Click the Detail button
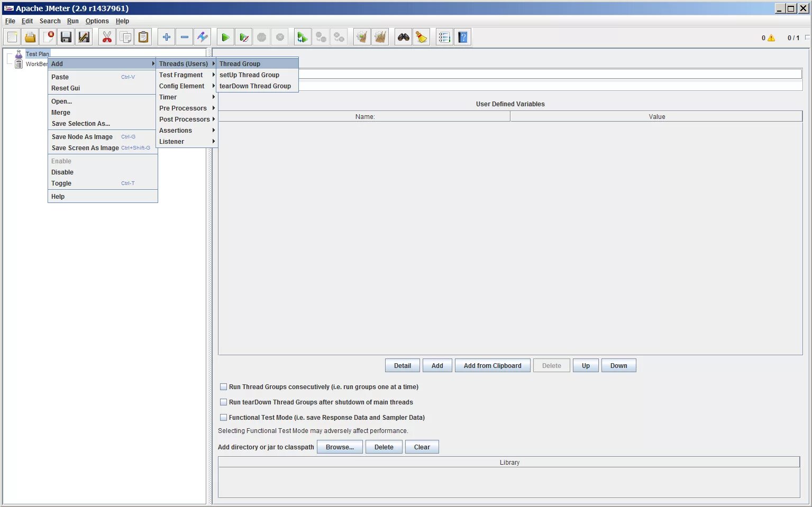This screenshot has width=812, height=507. 403,366
